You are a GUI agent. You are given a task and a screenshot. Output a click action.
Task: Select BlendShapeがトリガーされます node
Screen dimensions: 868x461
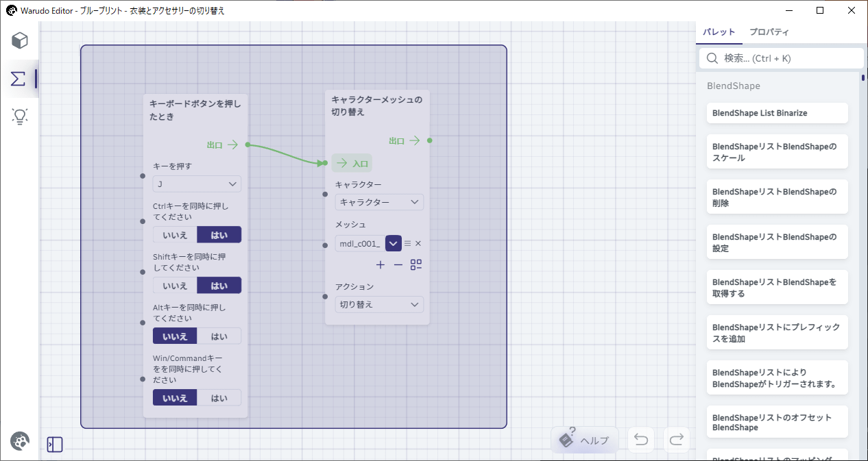click(x=777, y=378)
